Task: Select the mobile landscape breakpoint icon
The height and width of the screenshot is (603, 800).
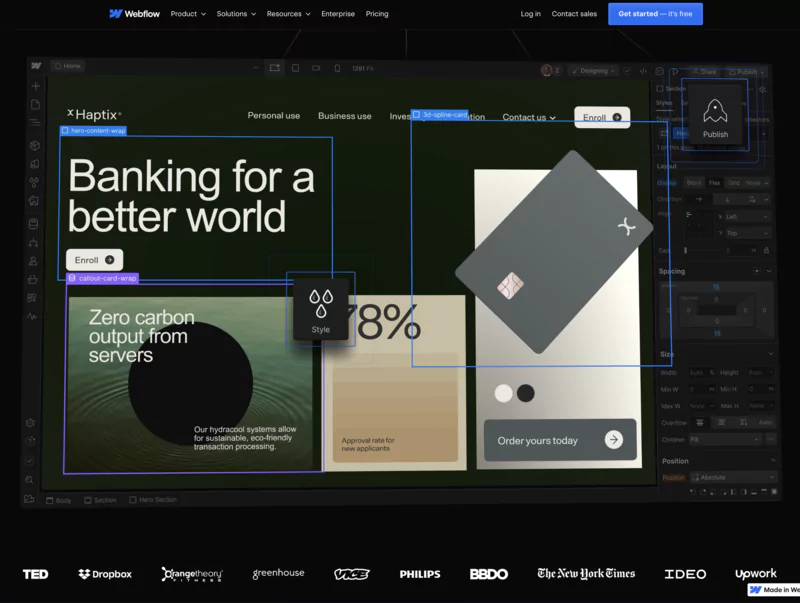Action: 316,68
